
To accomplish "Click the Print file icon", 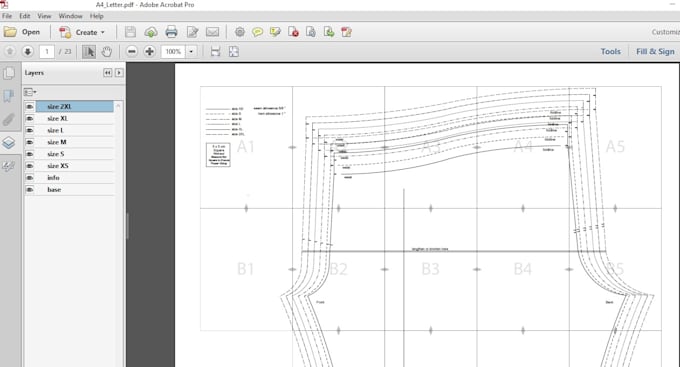I will [x=171, y=32].
